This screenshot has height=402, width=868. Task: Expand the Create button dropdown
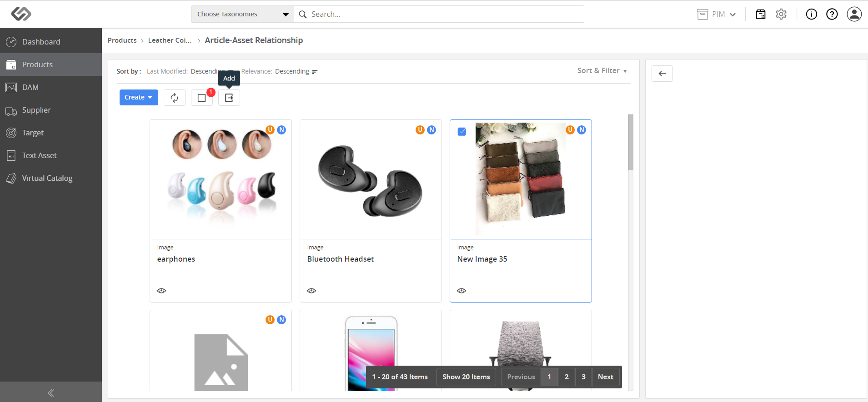pos(139,98)
